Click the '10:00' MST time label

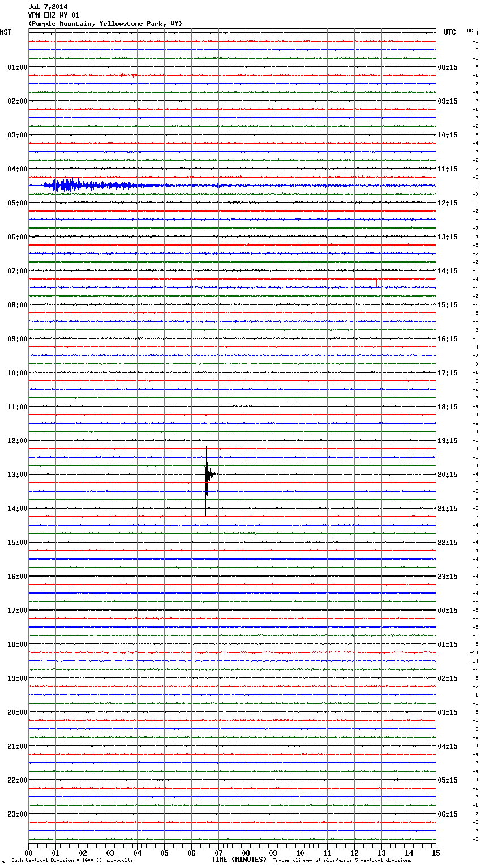point(17,373)
